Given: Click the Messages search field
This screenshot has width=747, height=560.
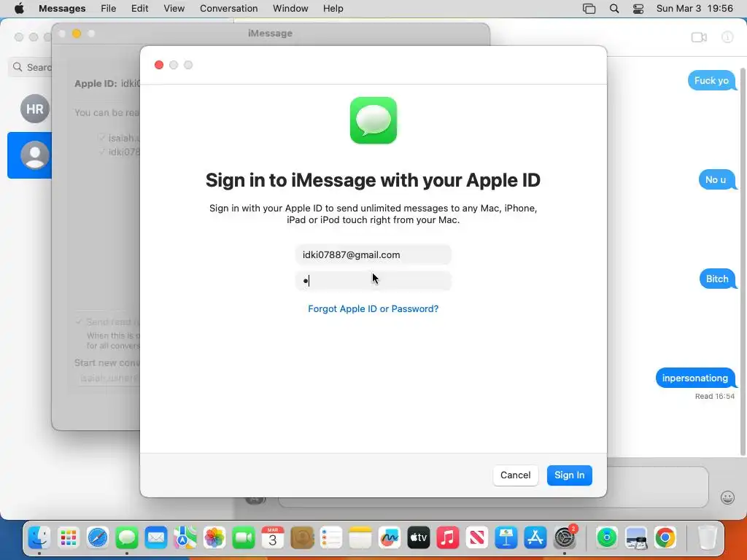Looking at the screenshot, I should click(x=31, y=67).
